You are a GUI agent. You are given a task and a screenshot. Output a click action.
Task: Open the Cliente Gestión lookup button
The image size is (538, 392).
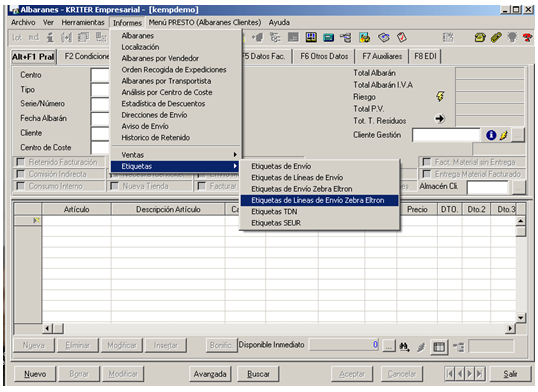(x=517, y=135)
